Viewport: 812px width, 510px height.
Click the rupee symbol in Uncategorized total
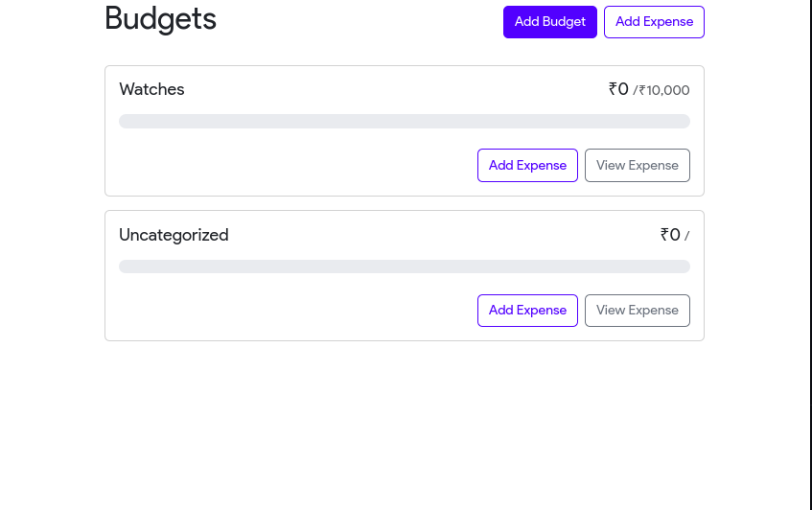pos(664,235)
